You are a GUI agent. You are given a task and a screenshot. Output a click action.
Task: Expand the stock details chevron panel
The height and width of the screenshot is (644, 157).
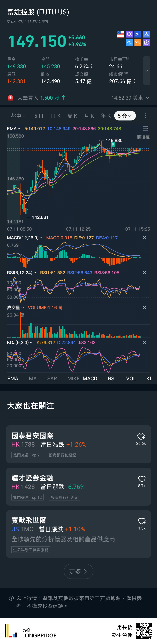point(147,71)
